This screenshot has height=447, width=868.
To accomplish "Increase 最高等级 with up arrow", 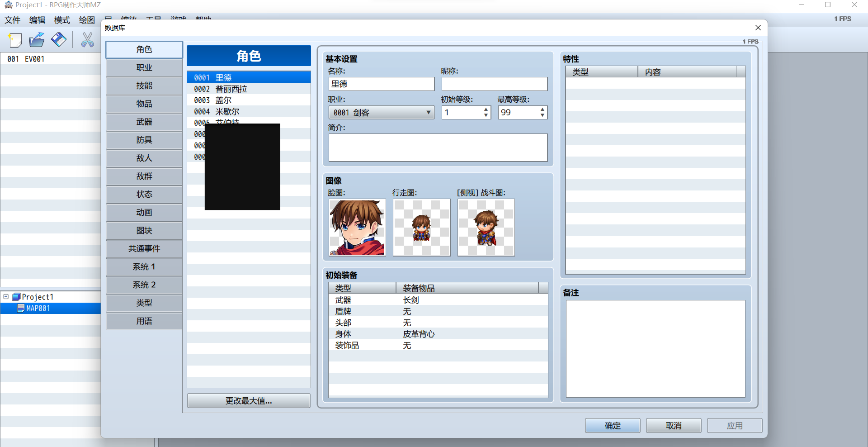I will [x=542, y=109].
